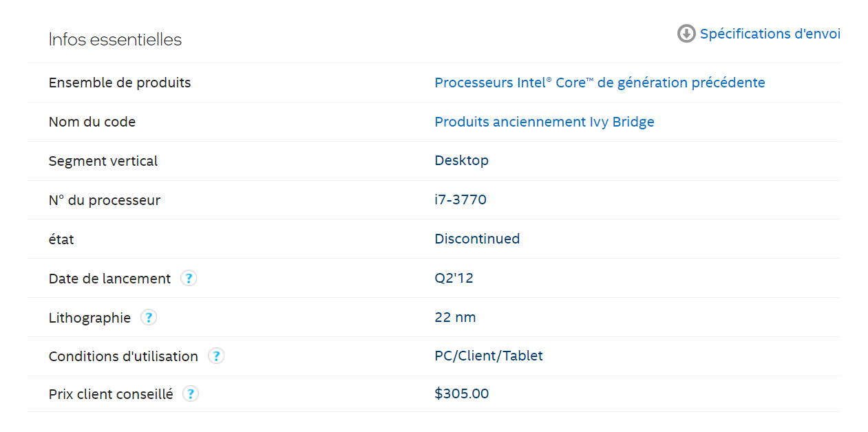The width and height of the screenshot is (868, 432).
Task: Click the PC/Client/Tablet usage value
Action: pos(489,356)
